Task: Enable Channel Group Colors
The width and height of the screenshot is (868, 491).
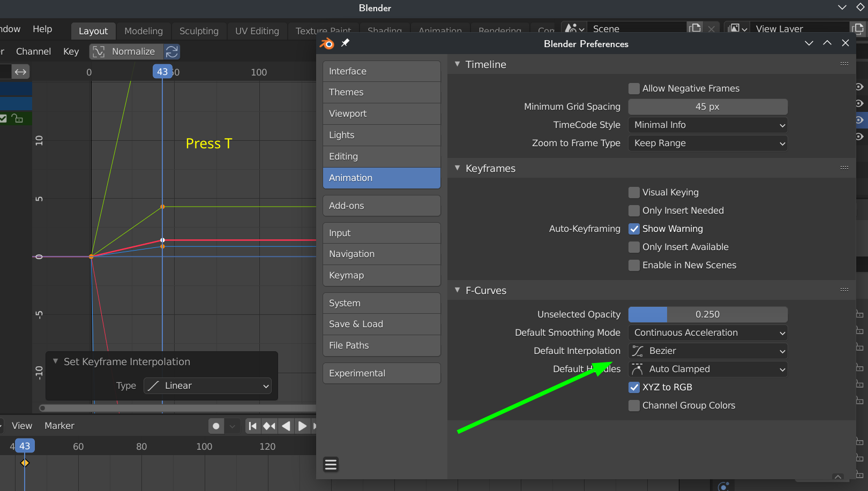Action: pyautogui.click(x=634, y=405)
